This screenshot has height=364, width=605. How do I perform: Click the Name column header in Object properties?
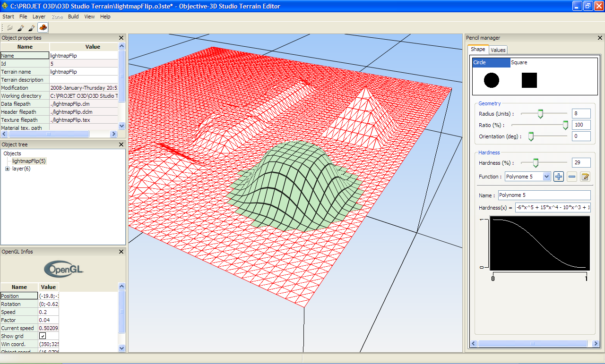click(25, 47)
